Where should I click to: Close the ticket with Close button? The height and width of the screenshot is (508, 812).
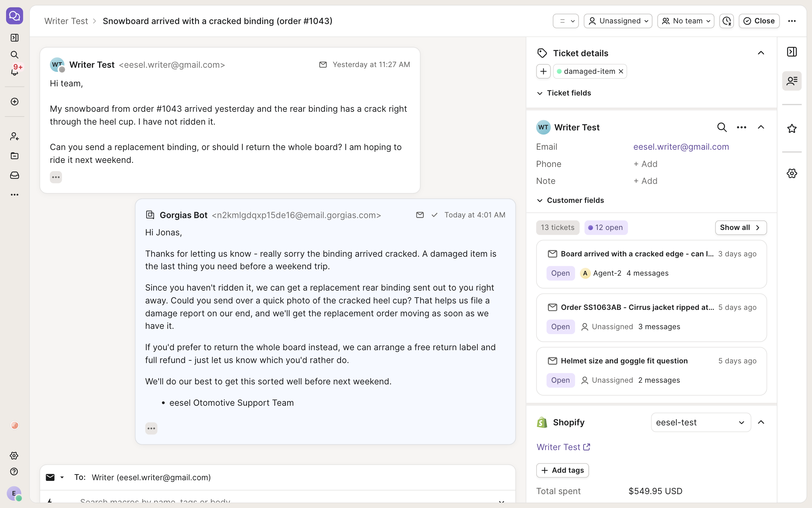[759, 21]
